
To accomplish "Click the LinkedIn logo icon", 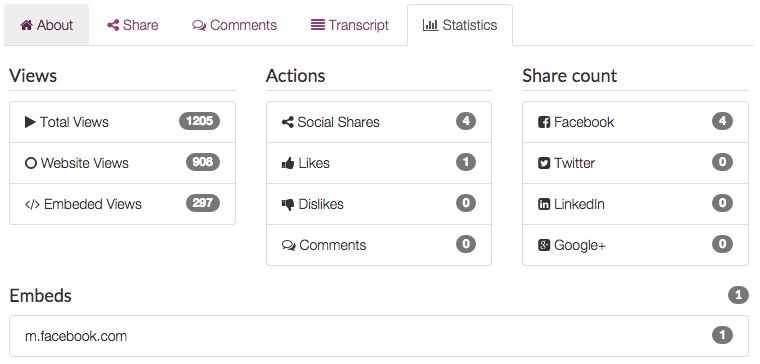I will pos(544,204).
